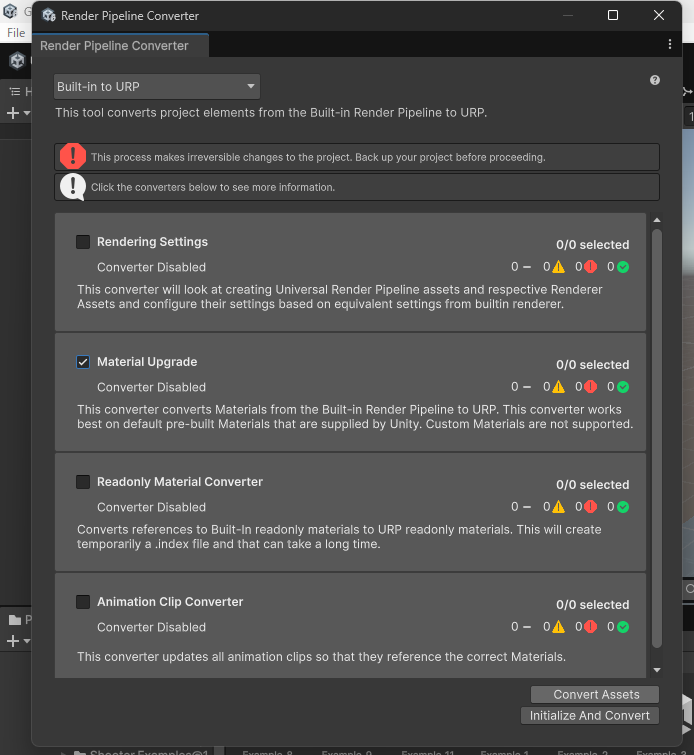Click green check icon in Readonly Material Converter

(x=623, y=507)
